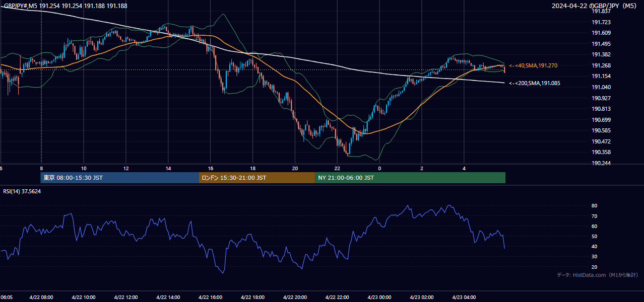Click the 4/23 04:00 time axis label
Viewport: 644px width, 302px height.
[x=464, y=297]
